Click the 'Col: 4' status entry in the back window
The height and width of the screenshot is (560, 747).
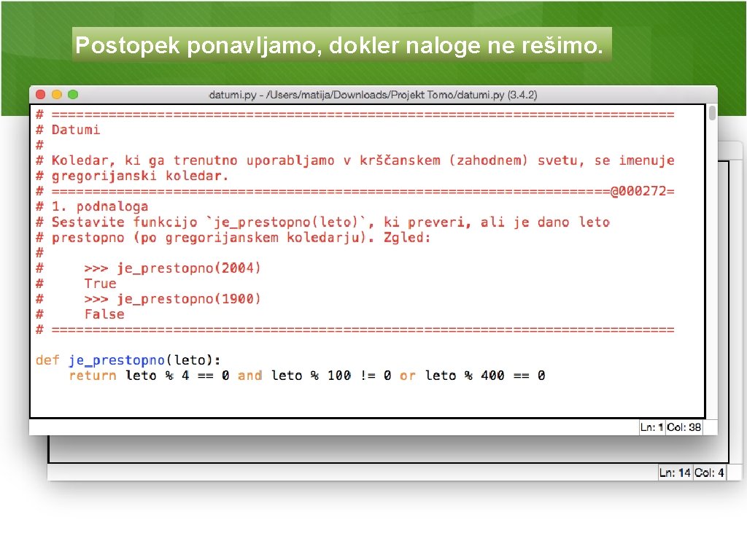[x=709, y=472]
